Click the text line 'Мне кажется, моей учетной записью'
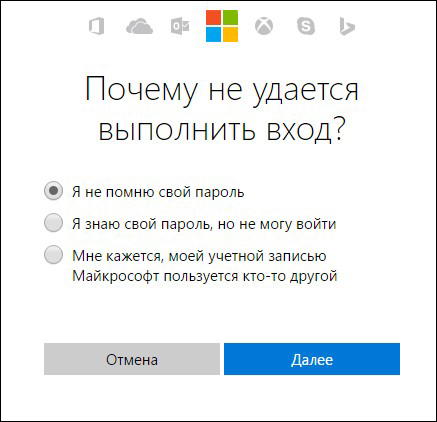Screen dimensions: 437x422 tap(199, 256)
